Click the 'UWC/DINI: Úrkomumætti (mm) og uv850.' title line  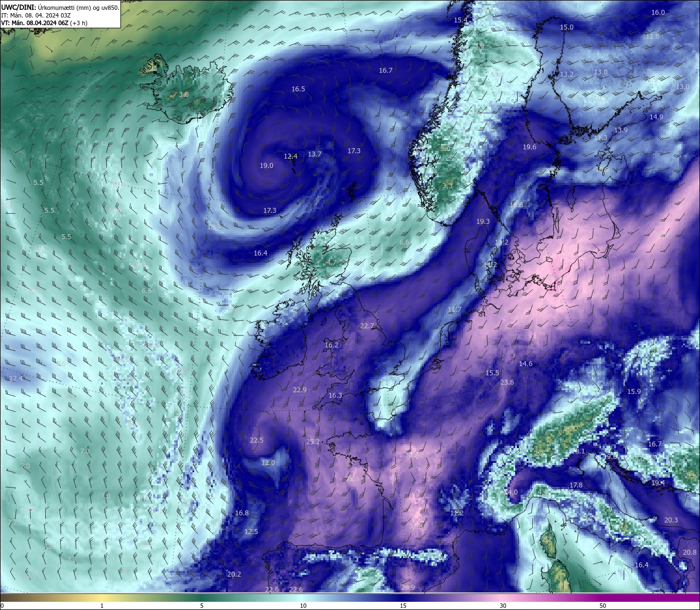[60, 7]
